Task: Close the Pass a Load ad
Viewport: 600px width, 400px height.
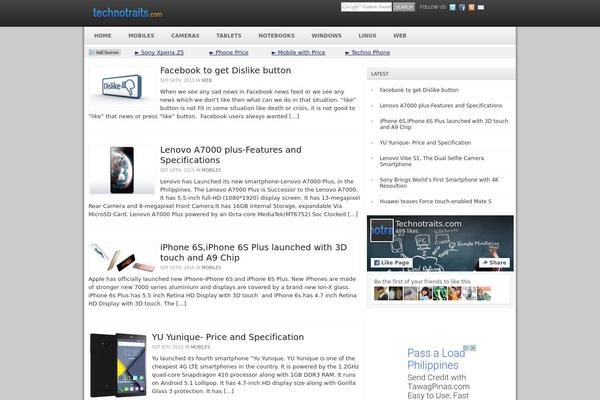Action: (473, 348)
